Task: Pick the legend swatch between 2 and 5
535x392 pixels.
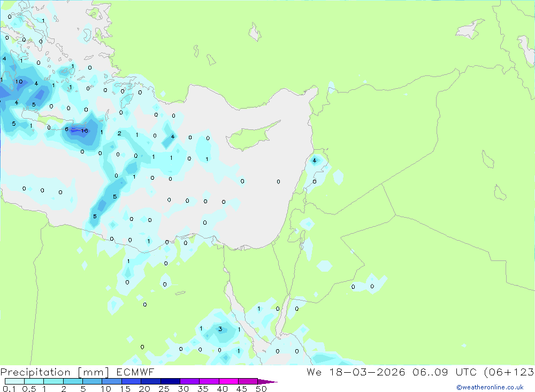Action: (73, 381)
